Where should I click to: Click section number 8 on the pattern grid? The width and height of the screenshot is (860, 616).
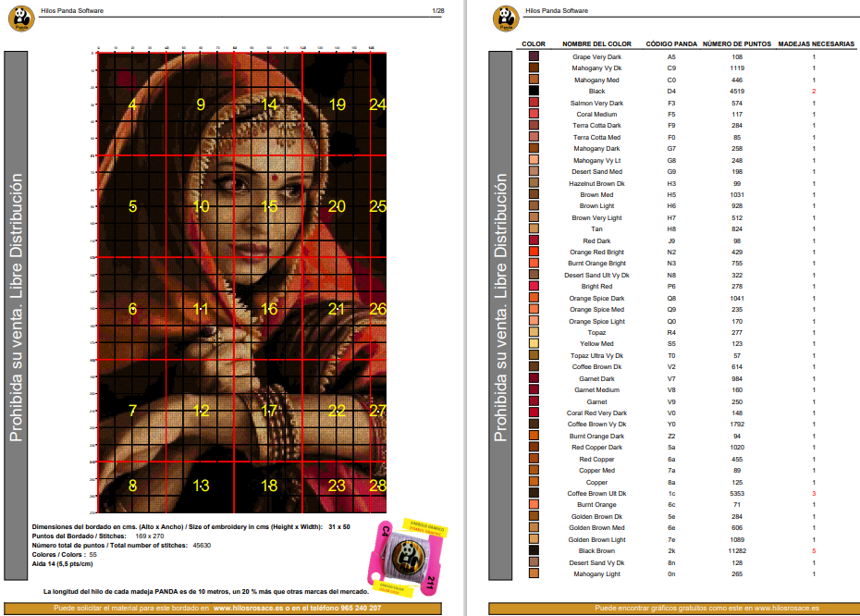(132, 486)
